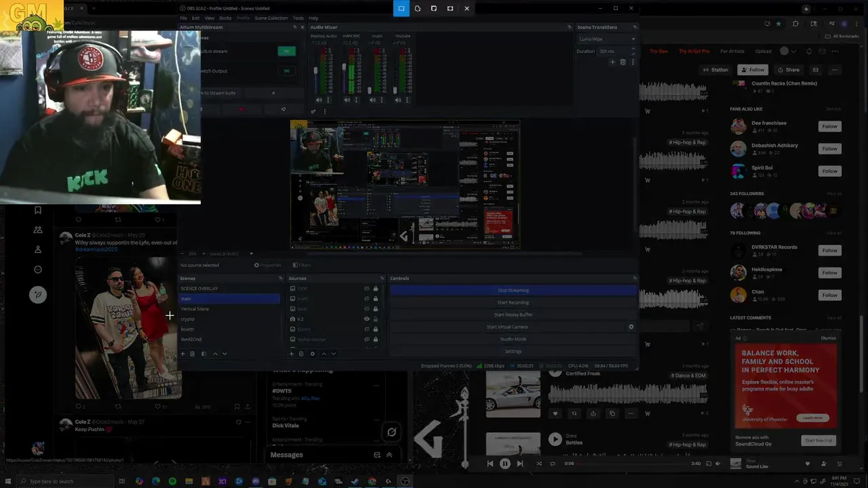
Task: Move selected scene up
Action: point(216,354)
